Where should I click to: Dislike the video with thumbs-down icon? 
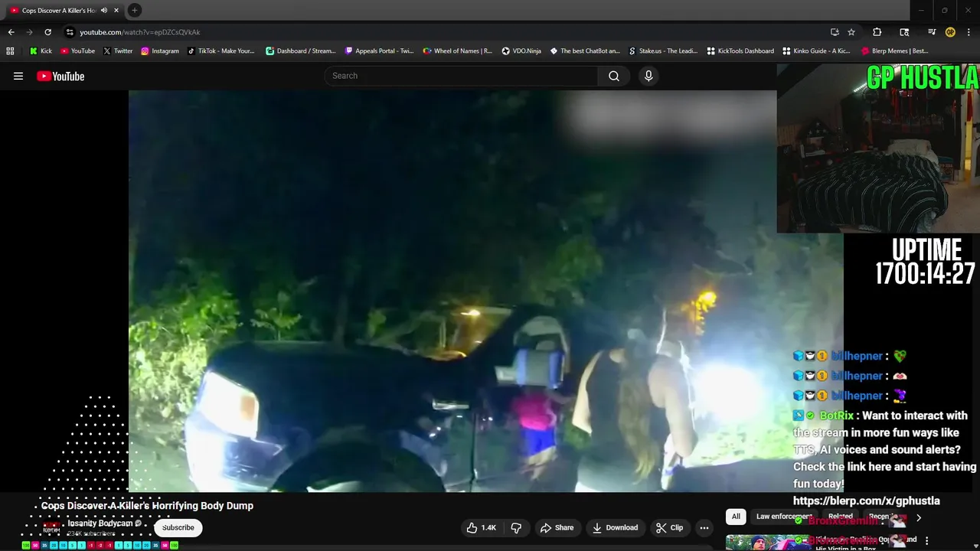516,527
